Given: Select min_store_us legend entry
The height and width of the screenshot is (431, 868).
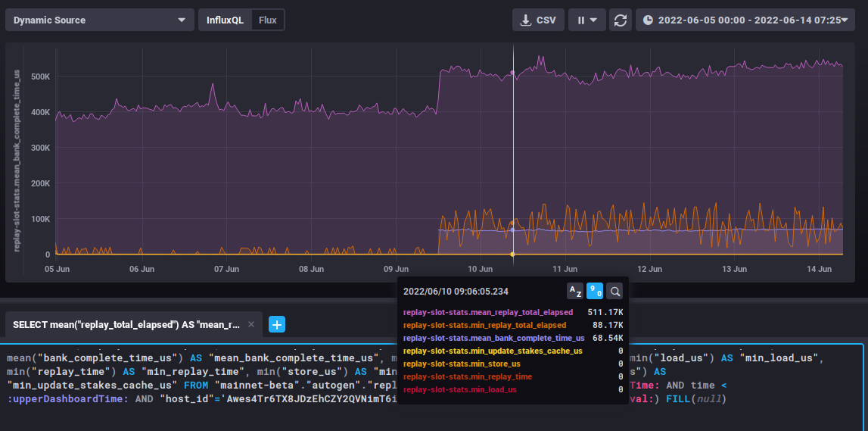Looking at the screenshot, I should click(462, 364).
